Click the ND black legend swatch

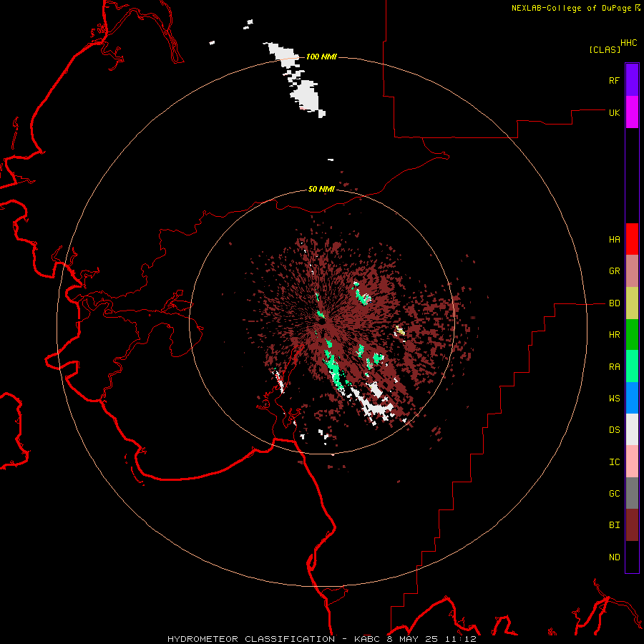point(632,557)
